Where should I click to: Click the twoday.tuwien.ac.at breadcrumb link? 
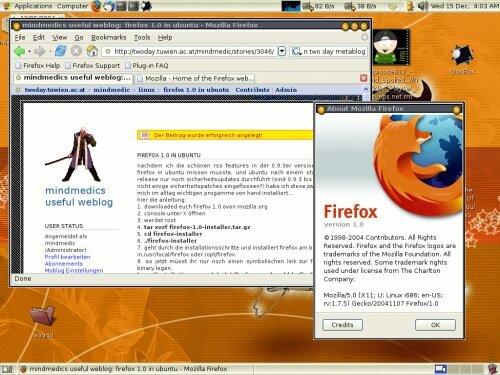click(55, 90)
